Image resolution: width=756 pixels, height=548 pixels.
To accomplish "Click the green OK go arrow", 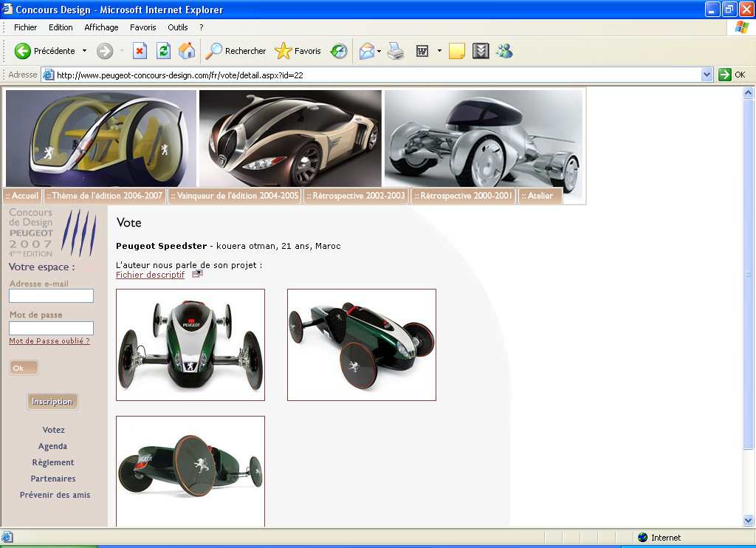I will click(x=725, y=75).
